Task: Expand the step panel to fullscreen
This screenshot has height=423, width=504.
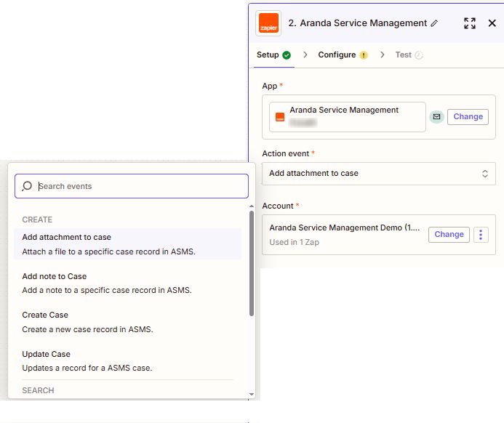Action: (470, 23)
